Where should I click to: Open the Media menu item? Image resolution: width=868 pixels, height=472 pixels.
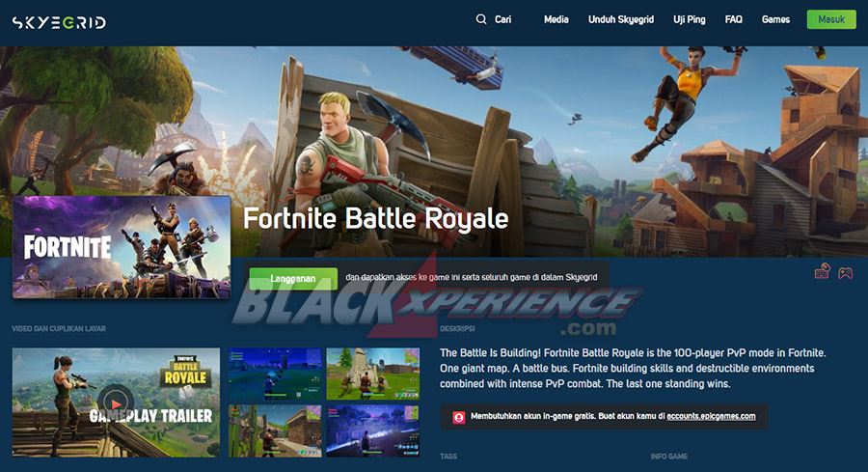556,19
